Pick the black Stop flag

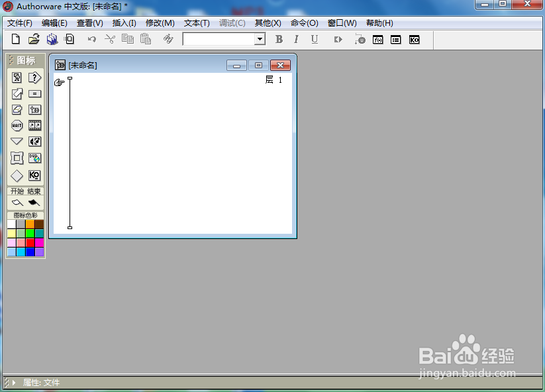pyautogui.click(x=34, y=203)
